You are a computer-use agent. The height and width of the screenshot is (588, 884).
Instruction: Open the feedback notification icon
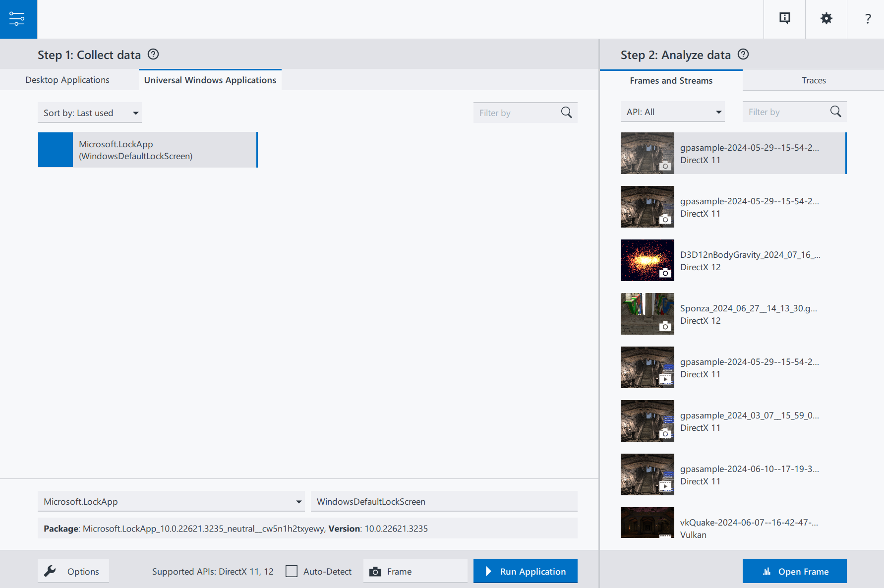click(x=784, y=19)
